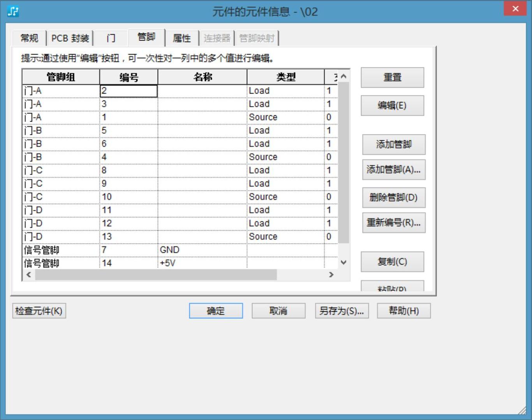Click the Load type cell for pin 8
Viewport: 532px width, 420px height.
286,170
